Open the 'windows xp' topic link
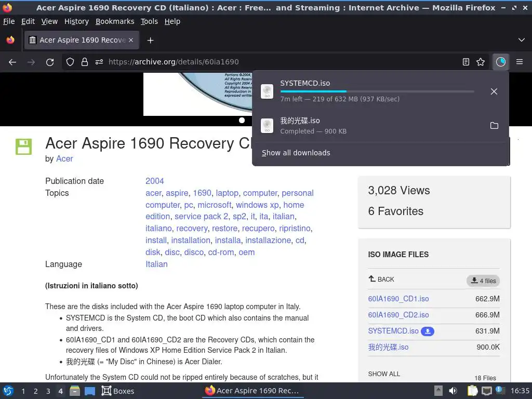532x399 pixels. (257, 205)
